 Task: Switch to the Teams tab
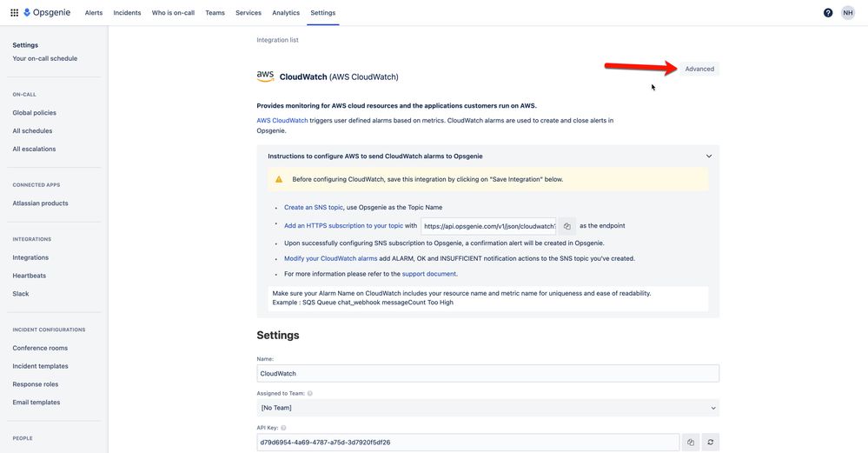point(215,13)
